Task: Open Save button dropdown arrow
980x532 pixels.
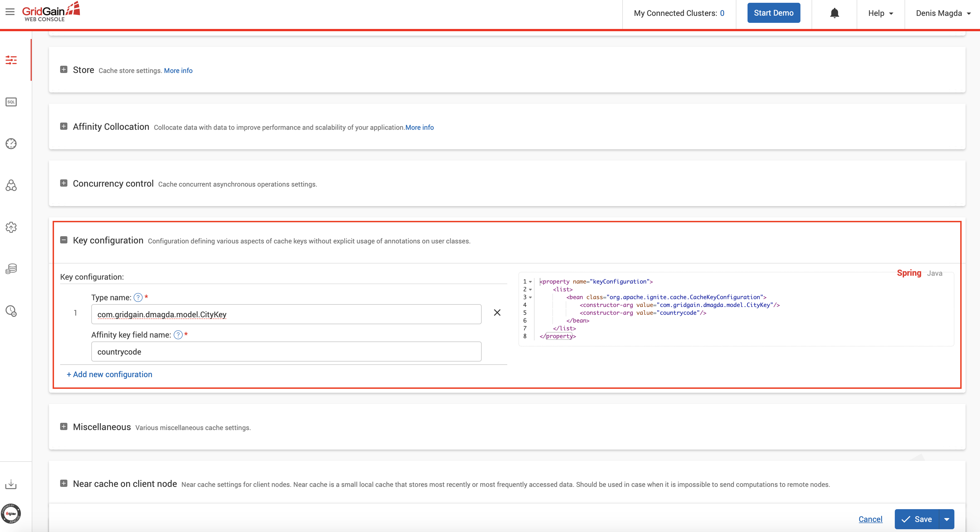Action: pos(947,519)
